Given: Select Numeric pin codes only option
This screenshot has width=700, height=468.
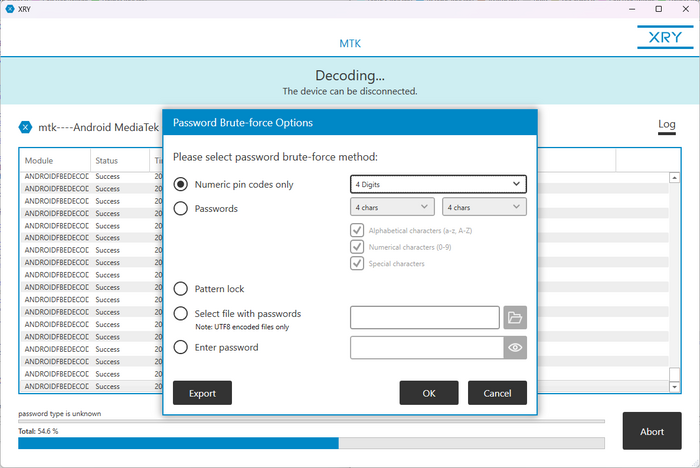Looking at the screenshot, I should 181,184.
